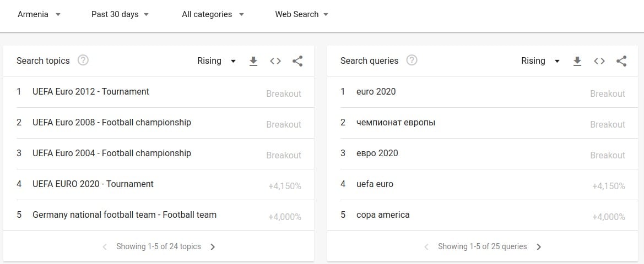
Task: Go to next page of queries
Action: click(x=539, y=247)
